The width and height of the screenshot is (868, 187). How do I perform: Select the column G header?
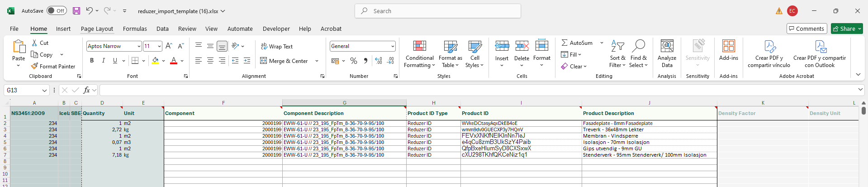(344, 103)
